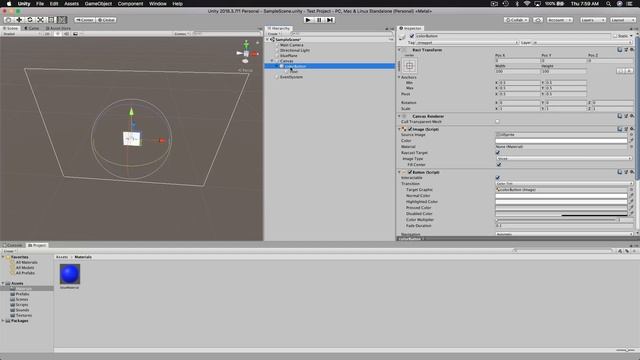Toggle the Interactable checkbox

498,178
